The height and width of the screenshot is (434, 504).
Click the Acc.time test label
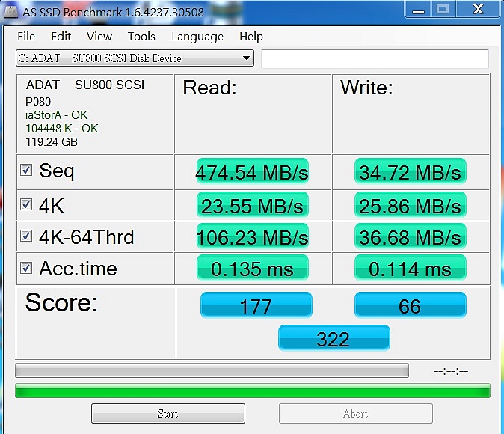coord(78,269)
